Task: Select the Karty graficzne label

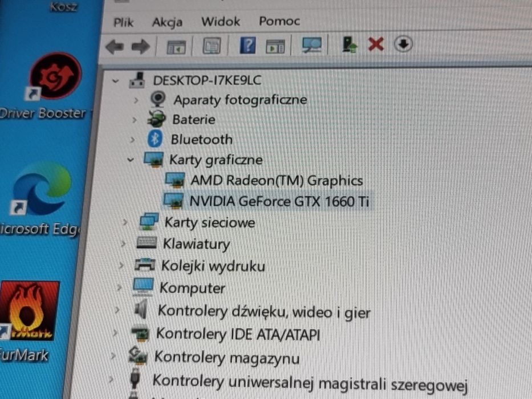Action: coord(216,160)
